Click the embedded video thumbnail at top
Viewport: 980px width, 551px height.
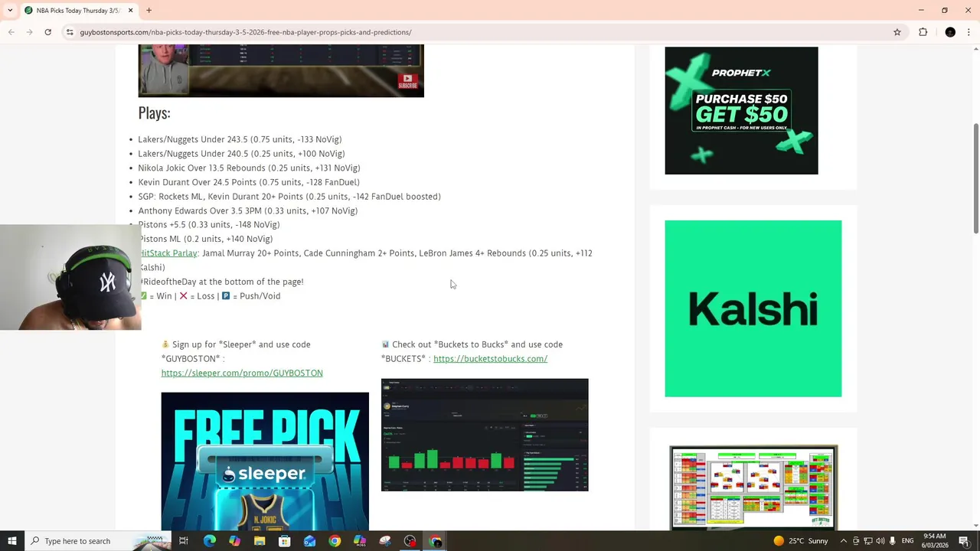pyautogui.click(x=281, y=70)
